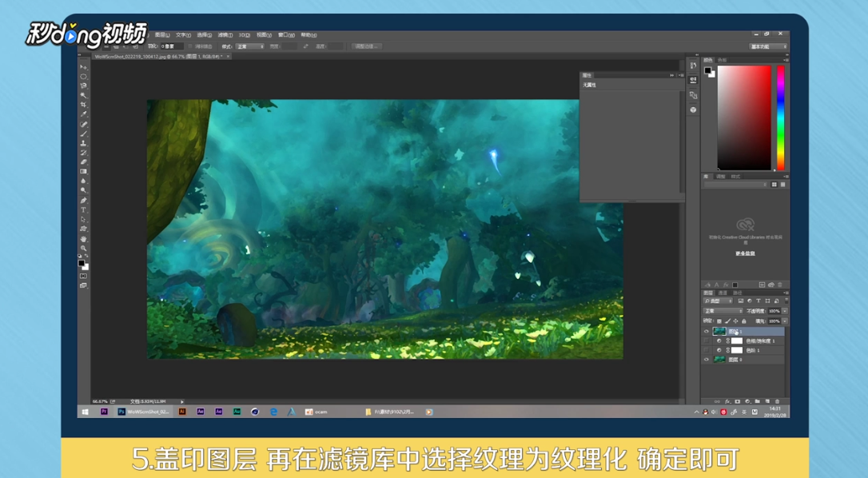This screenshot has height=478, width=868.
Task: Open workspace switcher dropdown 基本功能
Action: click(x=768, y=46)
